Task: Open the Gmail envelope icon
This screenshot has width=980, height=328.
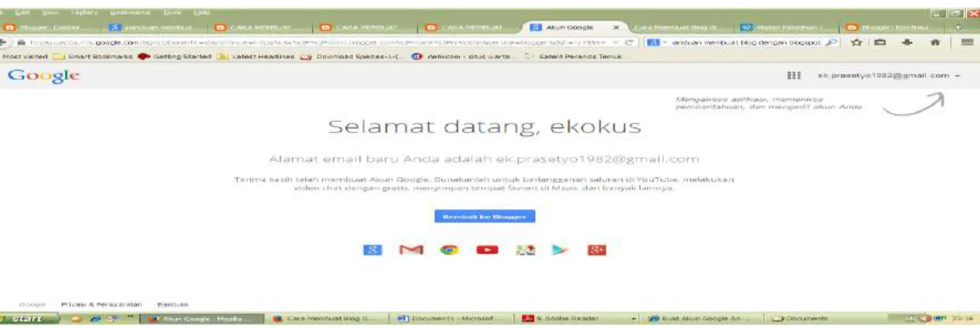Action: coord(411,250)
